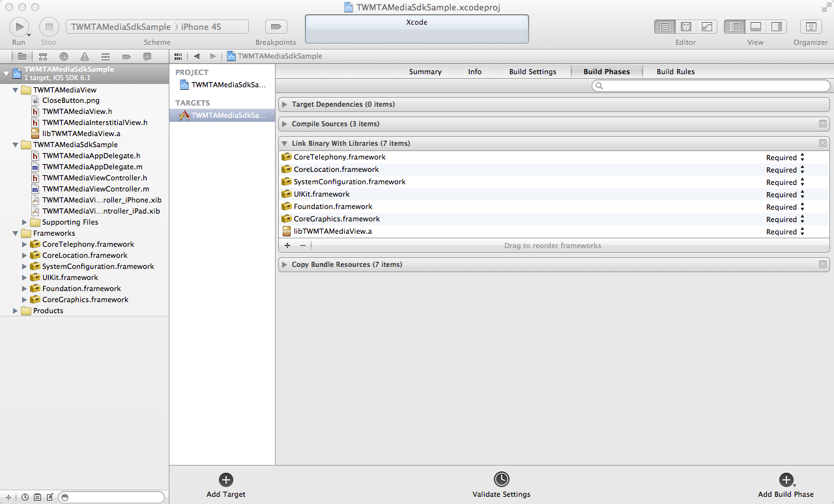Open TWMTAMediaSdkSample scheme dropdown
Image resolution: width=834 pixels, height=504 pixels.
[121, 27]
